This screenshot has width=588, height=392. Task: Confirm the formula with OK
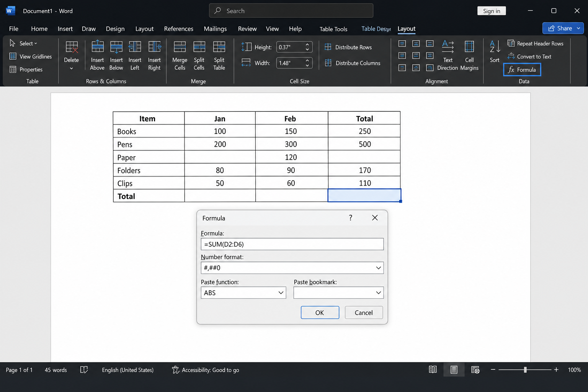[x=320, y=313]
